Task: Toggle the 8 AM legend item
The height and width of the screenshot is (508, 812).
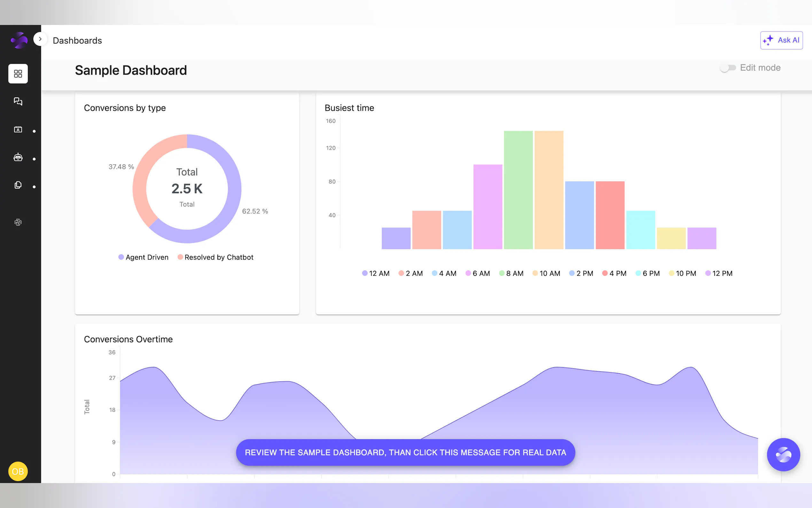Action: point(511,274)
